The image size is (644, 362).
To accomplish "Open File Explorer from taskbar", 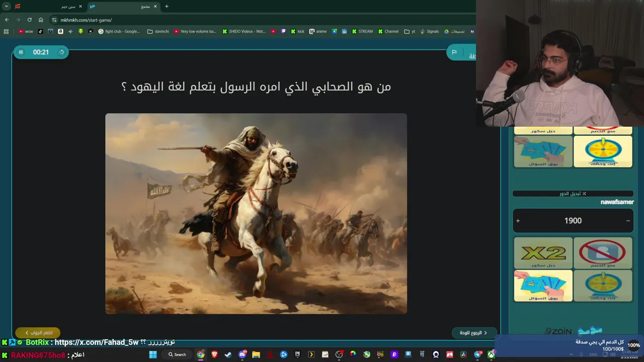I will click(256, 354).
